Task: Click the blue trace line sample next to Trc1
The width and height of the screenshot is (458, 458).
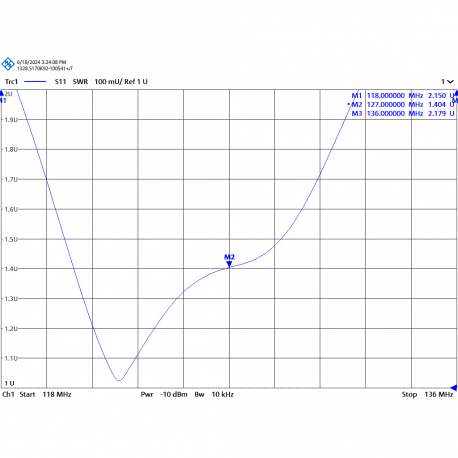Action: pos(35,82)
